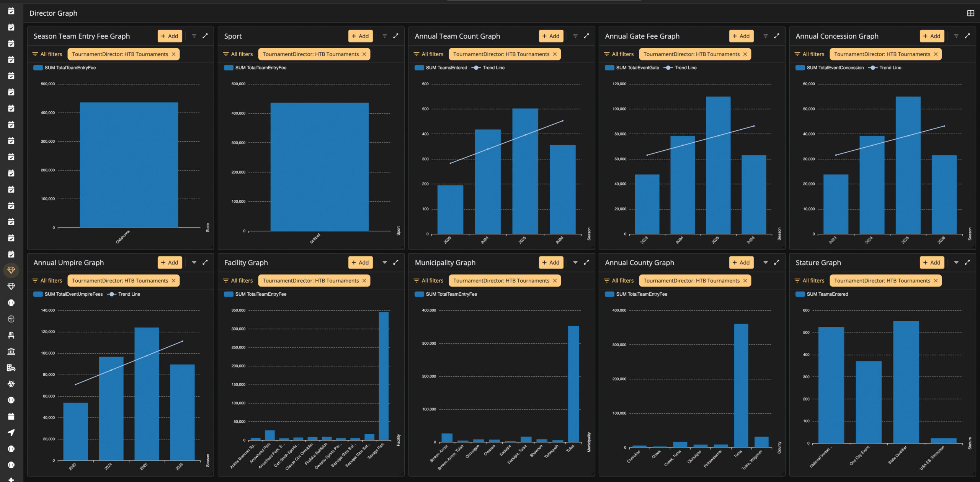
Task: Toggle SUM TotalEventConcession legend series
Action: (x=830, y=68)
